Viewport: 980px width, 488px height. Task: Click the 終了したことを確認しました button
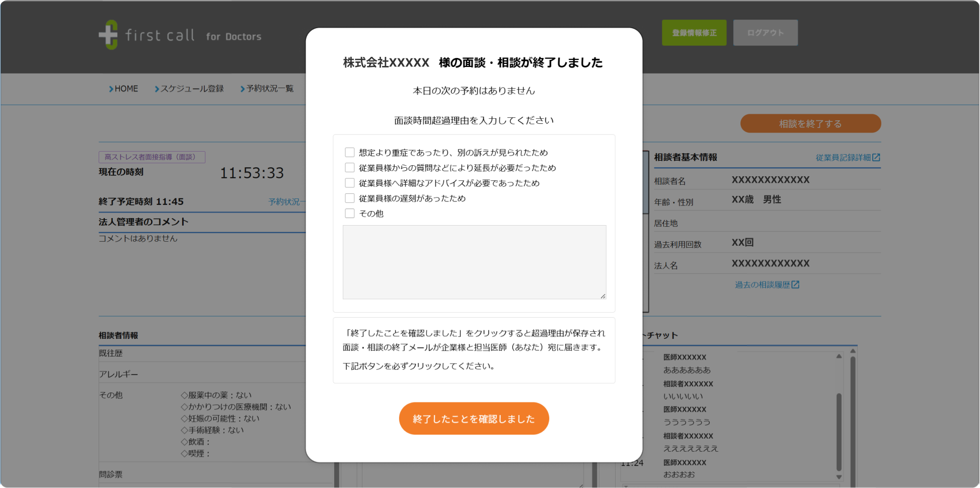coord(474,418)
